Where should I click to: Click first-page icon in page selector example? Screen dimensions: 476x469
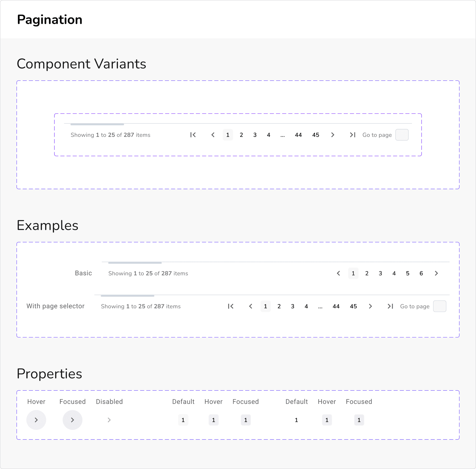coord(231,306)
